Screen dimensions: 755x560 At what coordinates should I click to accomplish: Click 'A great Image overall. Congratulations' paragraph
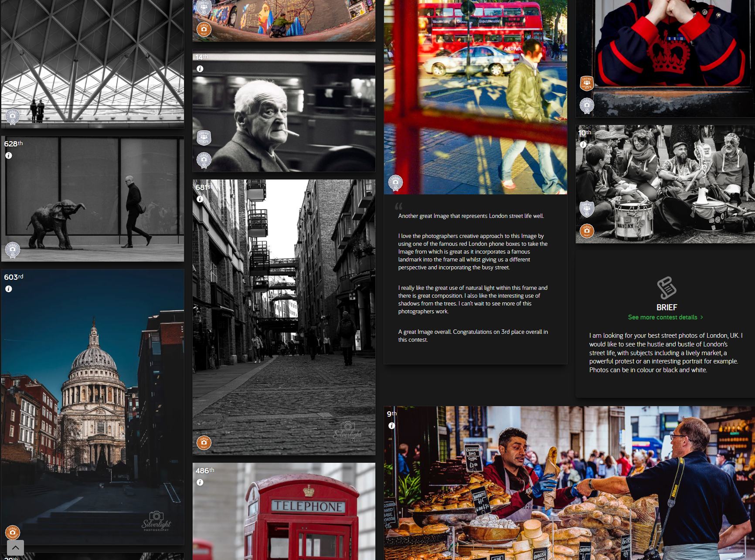pos(473,336)
